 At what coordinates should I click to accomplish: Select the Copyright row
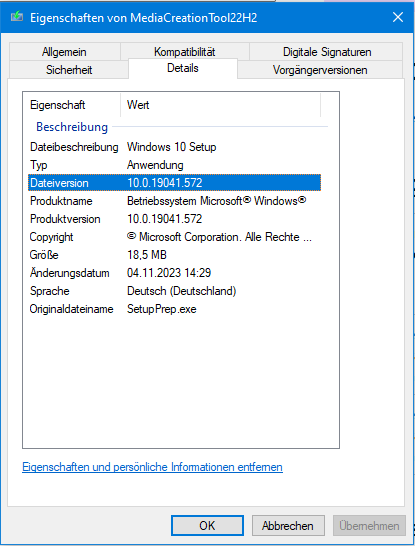point(174,237)
